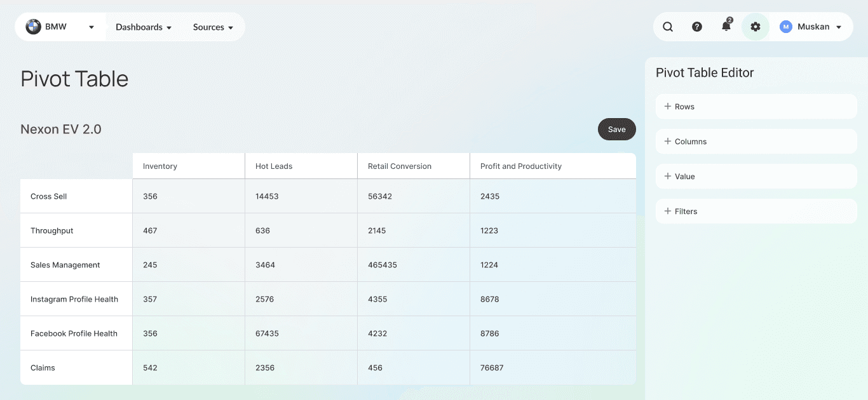Viewport: 868px width, 400px height.
Task: Expand the Filters section
Action: click(x=756, y=211)
